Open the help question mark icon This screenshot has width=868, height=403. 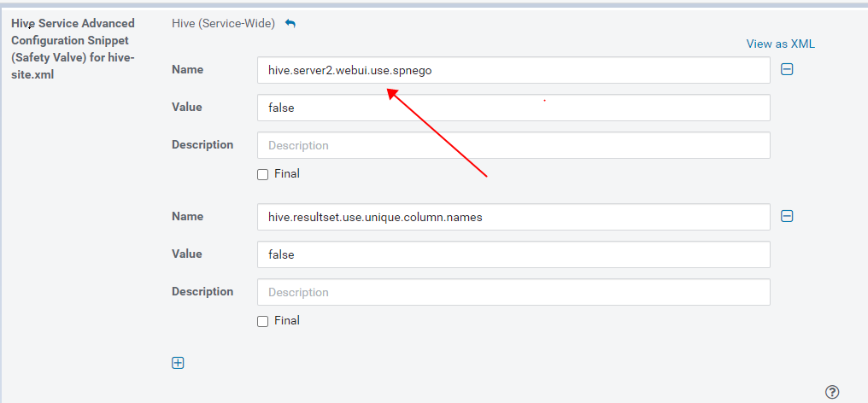832,392
